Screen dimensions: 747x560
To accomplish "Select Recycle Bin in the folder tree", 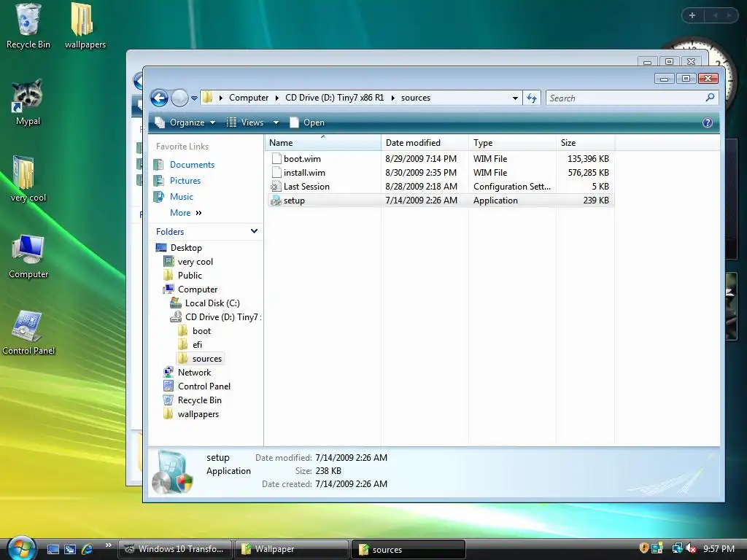I will pyautogui.click(x=193, y=400).
